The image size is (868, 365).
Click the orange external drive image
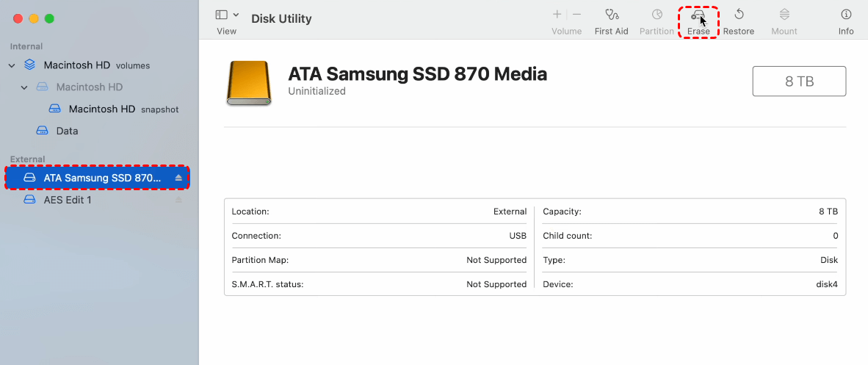(249, 83)
